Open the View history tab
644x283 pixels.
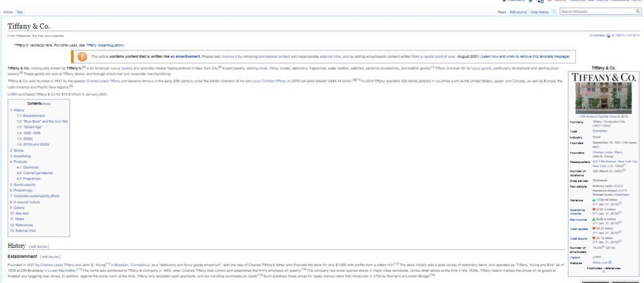pos(539,13)
